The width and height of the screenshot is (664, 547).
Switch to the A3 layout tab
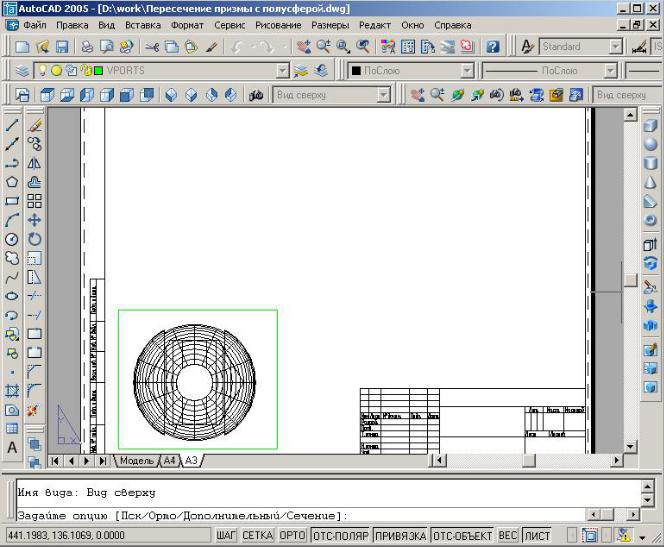click(191, 460)
